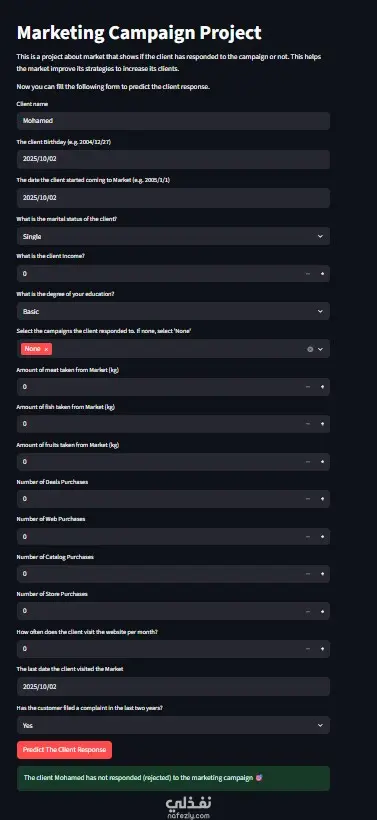Increase amount of fruits with plus
Screen dimensions: 377x820
click(322, 462)
